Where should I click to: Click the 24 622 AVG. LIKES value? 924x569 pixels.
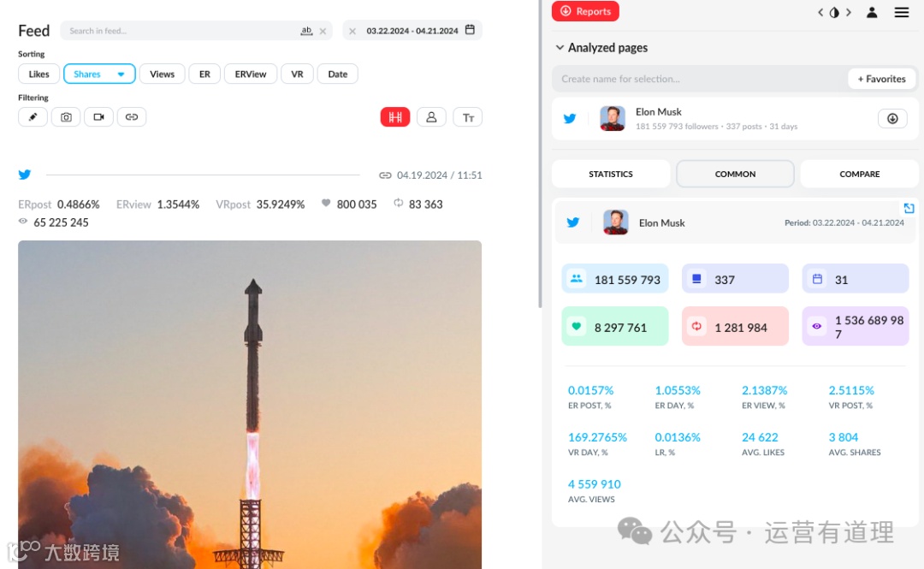click(761, 437)
